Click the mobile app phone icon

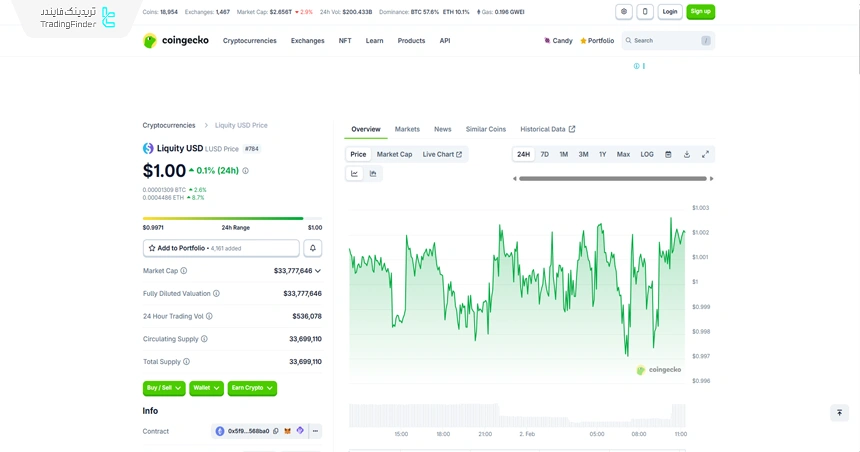(x=645, y=12)
